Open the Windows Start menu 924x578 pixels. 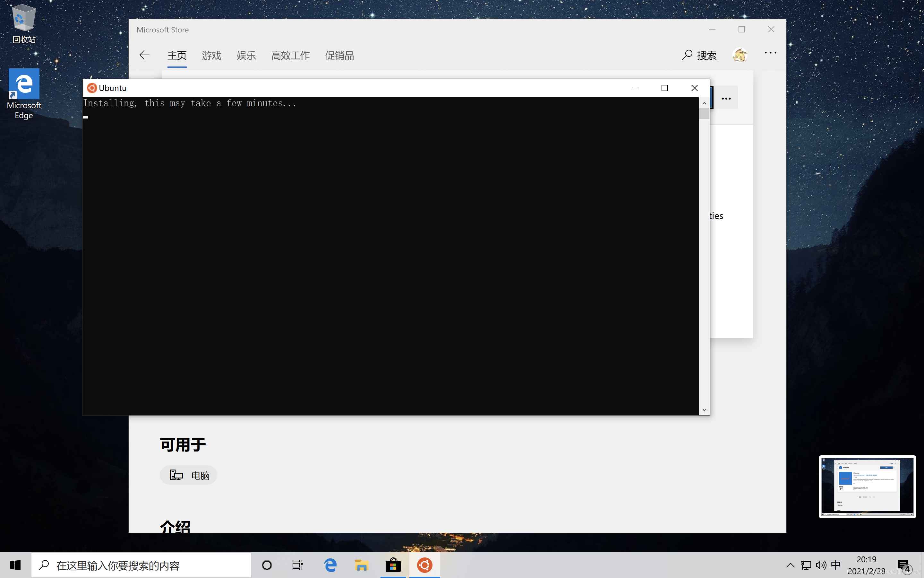coord(15,565)
